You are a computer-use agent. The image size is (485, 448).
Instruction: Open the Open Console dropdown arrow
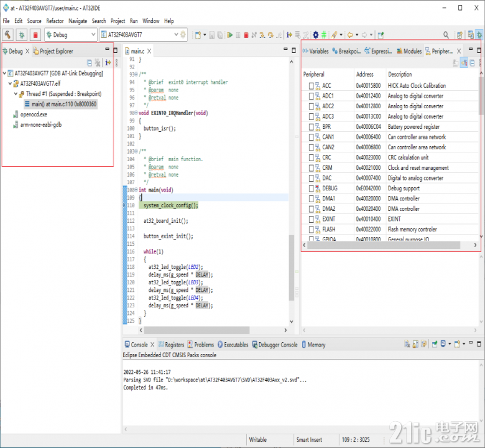pos(464,344)
